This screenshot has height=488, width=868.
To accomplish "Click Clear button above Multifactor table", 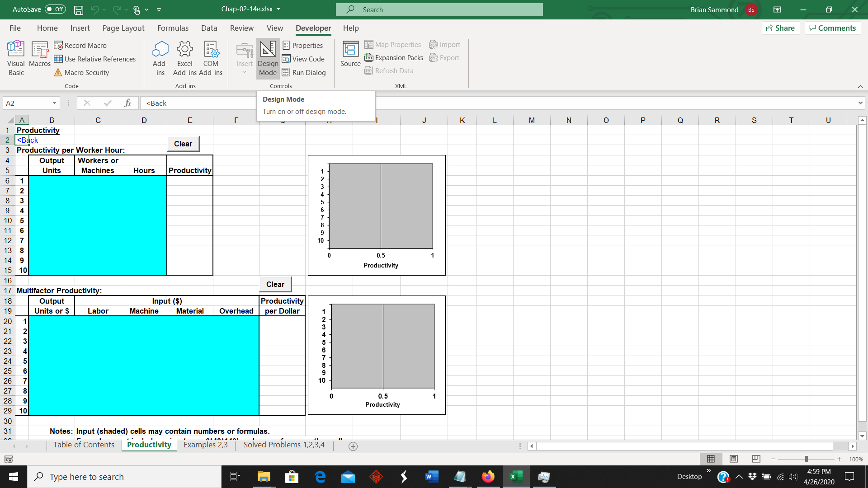I will pos(275,284).
